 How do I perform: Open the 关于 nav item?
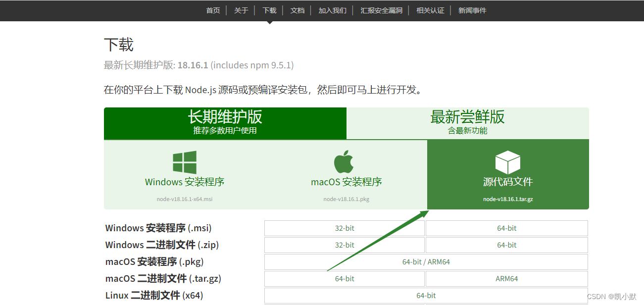click(241, 10)
